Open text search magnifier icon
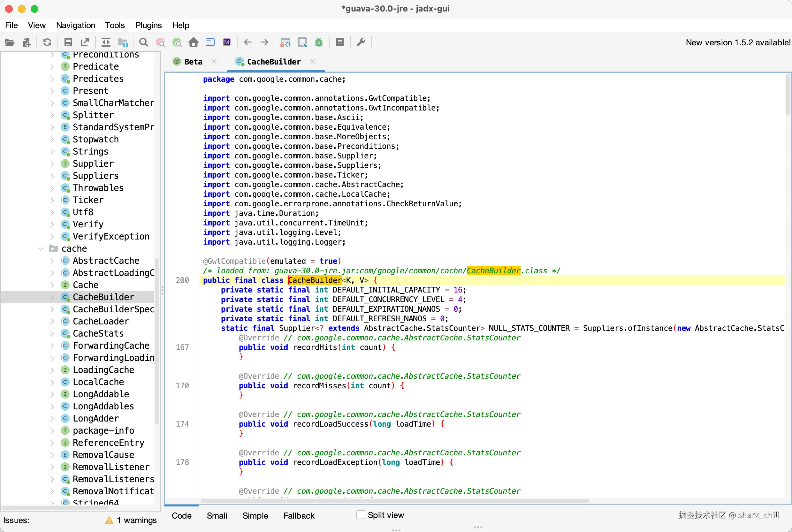 click(143, 42)
